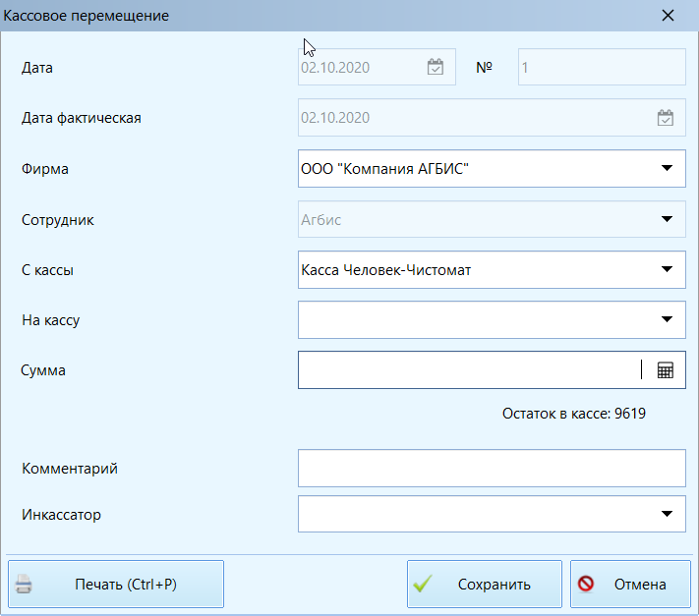Open calendar icon in Дата фактическая field
The image size is (699, 616).
666,118
